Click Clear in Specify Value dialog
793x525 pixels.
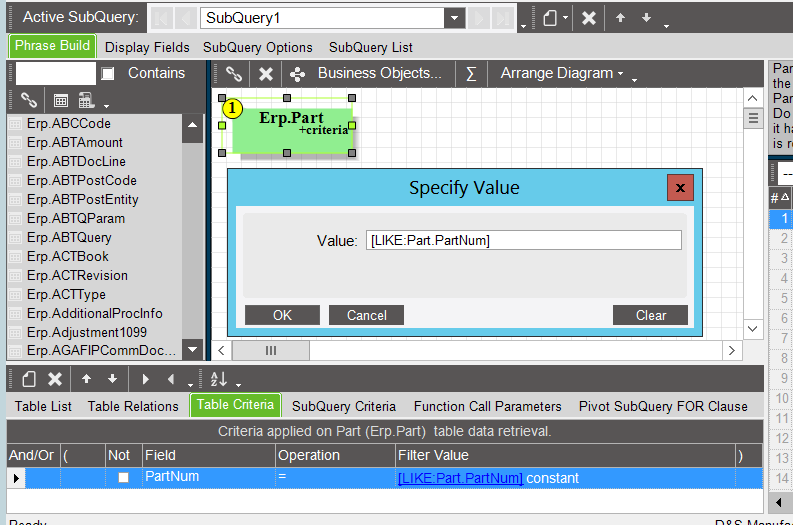(x=650, y=315)
